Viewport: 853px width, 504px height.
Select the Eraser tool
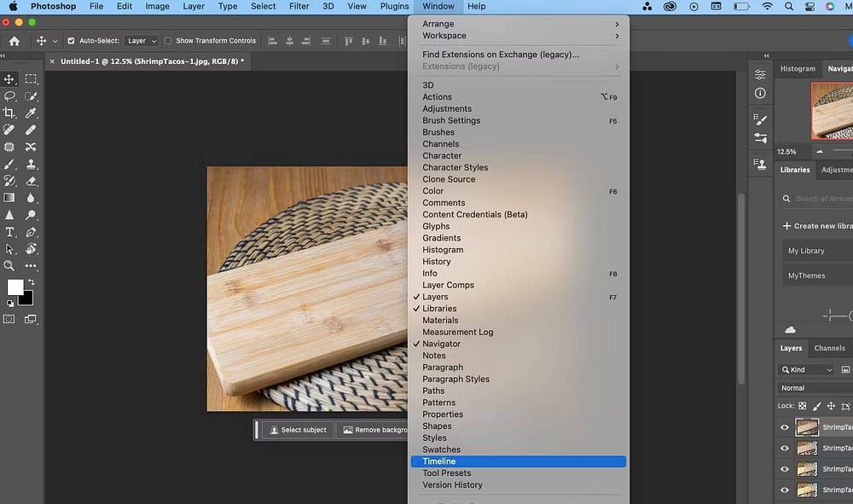(x=31, y=181)
